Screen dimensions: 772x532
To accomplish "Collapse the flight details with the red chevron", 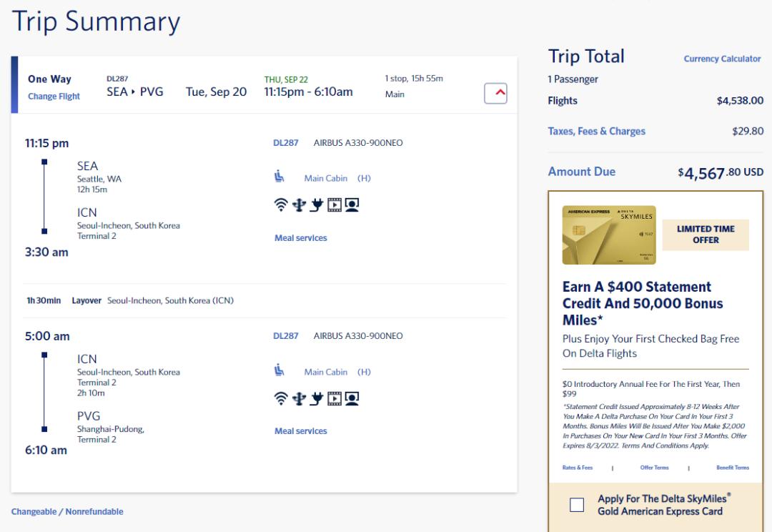I will [495, 94].
